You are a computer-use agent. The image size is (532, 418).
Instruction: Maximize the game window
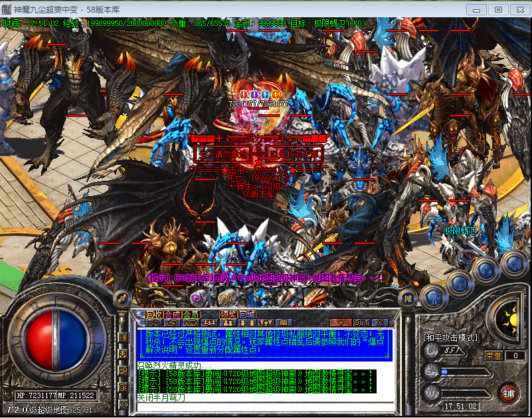click(x=497, y=9)
